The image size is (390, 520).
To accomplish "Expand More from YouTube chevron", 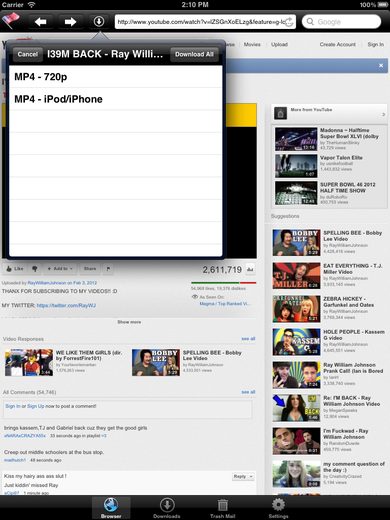I will pos(383,114).
